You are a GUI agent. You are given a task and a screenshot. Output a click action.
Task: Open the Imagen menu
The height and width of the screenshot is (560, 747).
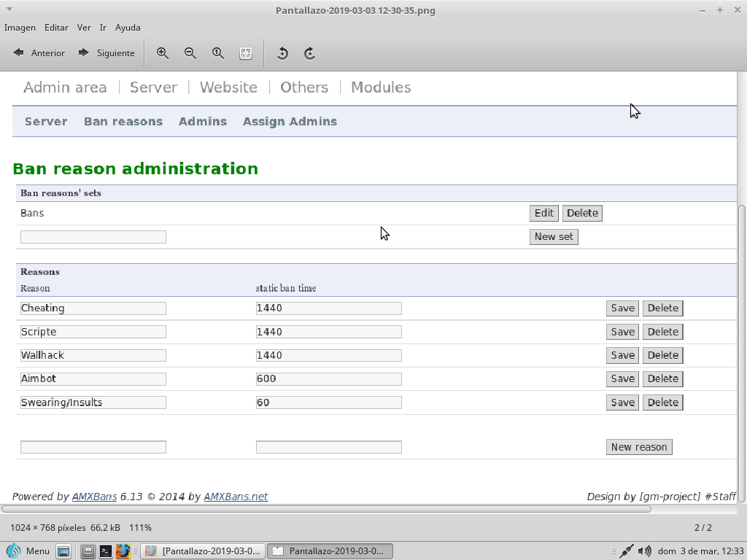click(x=20, y=28)
